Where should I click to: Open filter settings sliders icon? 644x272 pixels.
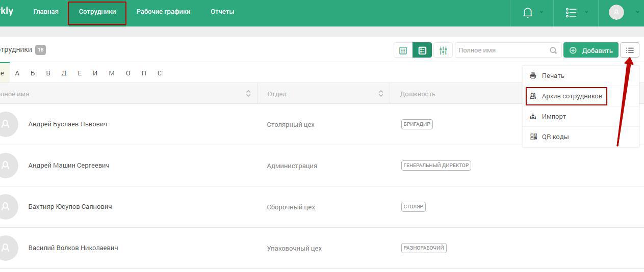point(443,50)
